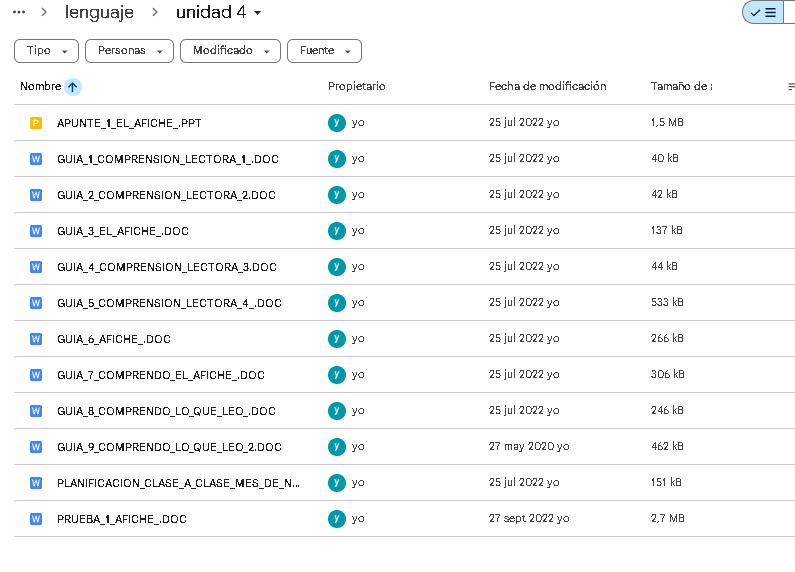This screenshot has height=572, width=795.
Task: Click the Word icon of GUIA_8_COMPRENDO_LO_QUE_LEO_.DOC
Action: tap(36, 411)
